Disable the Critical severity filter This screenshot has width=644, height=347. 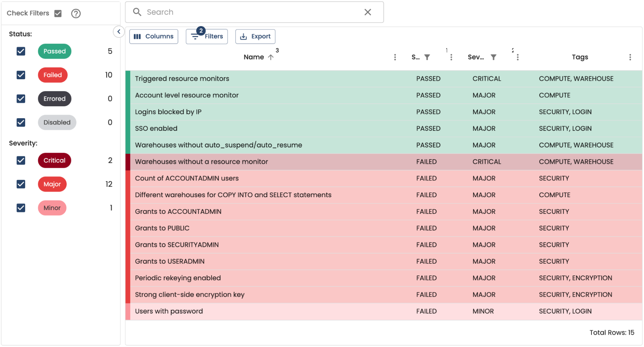coord(20,160)
